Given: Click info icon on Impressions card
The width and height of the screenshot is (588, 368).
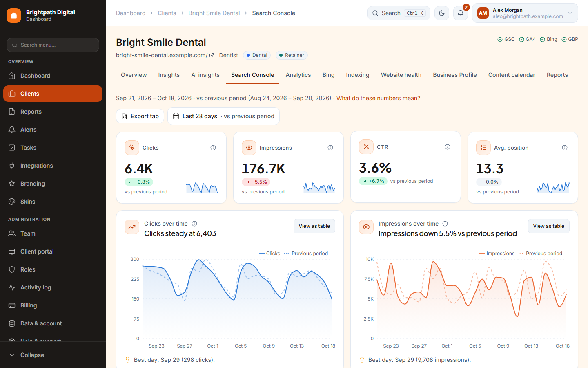Looking at the screenshot, I should point(330,148).
